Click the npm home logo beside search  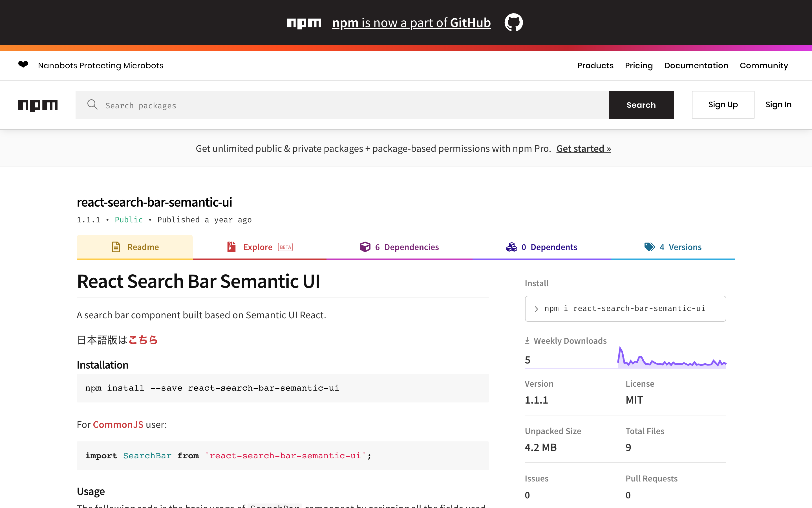click(38, 105)
